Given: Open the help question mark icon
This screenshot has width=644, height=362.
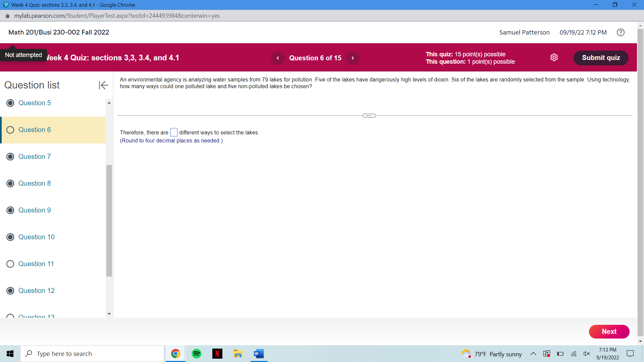Looking at the screenshot, I should [621, 32].
